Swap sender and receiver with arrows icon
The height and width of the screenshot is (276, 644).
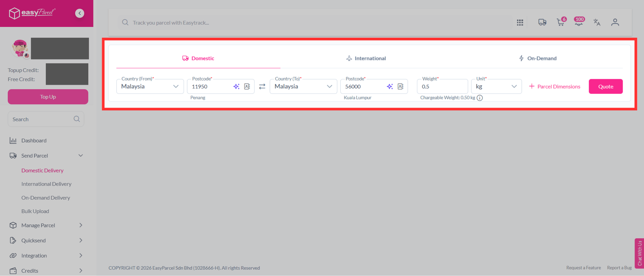[262, 87]
